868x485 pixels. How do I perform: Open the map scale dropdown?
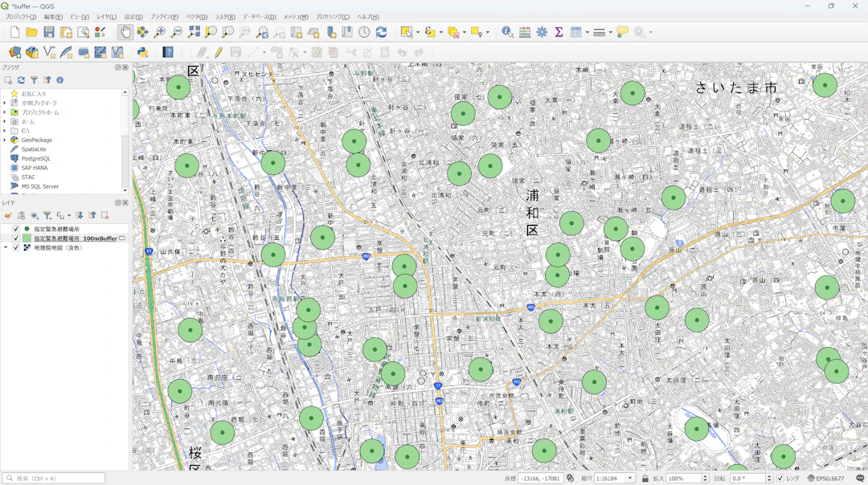click(630, 479)
